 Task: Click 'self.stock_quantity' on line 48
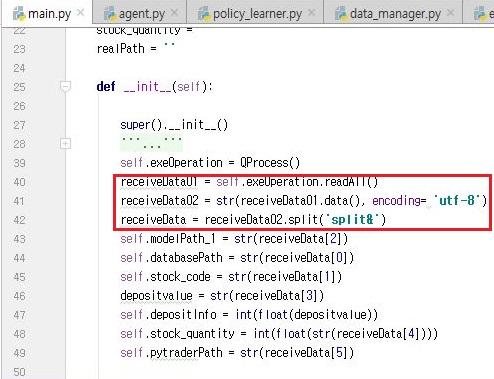point(177,334)
